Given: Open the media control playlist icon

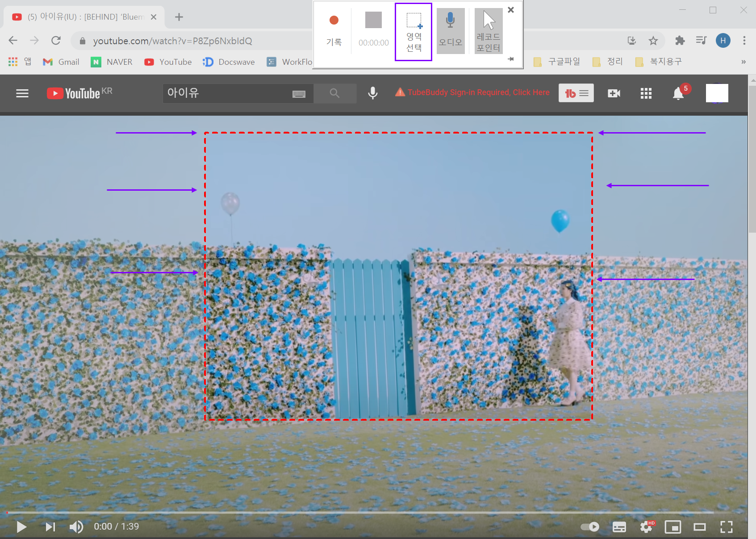Looking at the screenshot, I should point(701,41).
